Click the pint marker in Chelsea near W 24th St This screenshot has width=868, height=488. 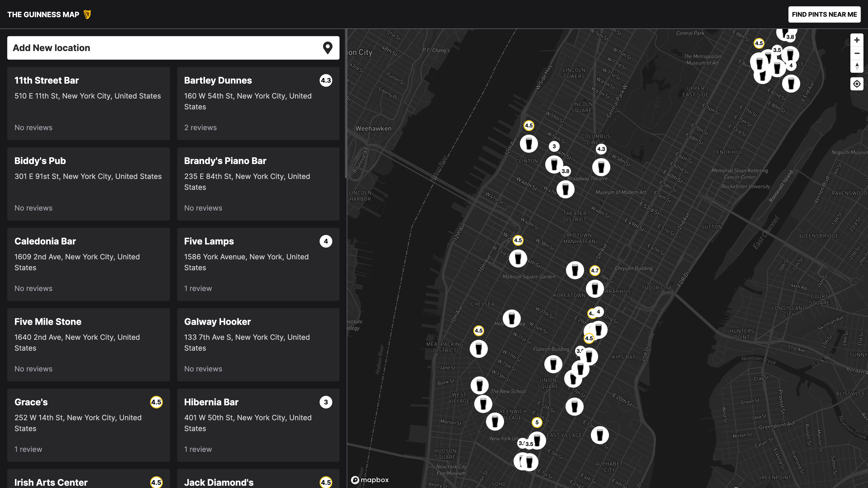click(x=512, y=318)
